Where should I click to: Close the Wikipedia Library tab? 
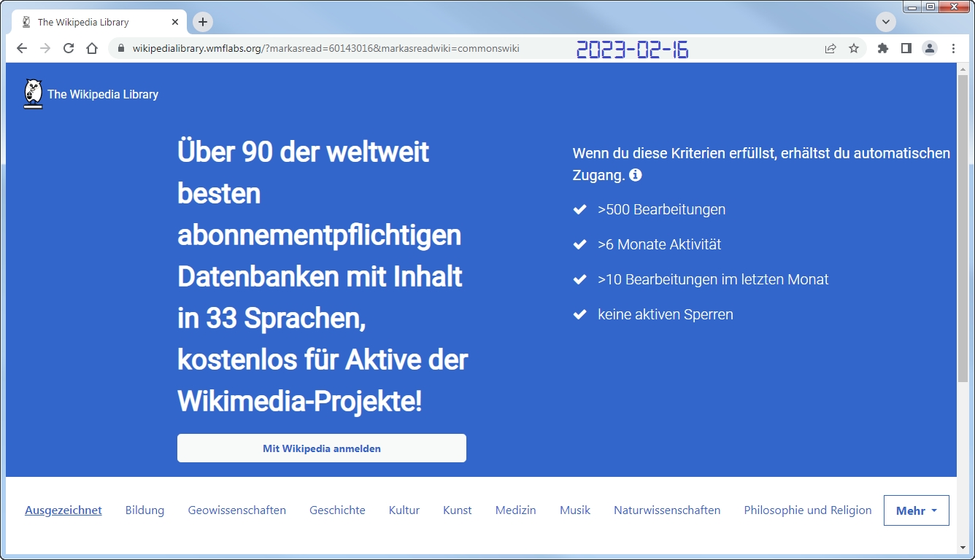coord(175,22)
